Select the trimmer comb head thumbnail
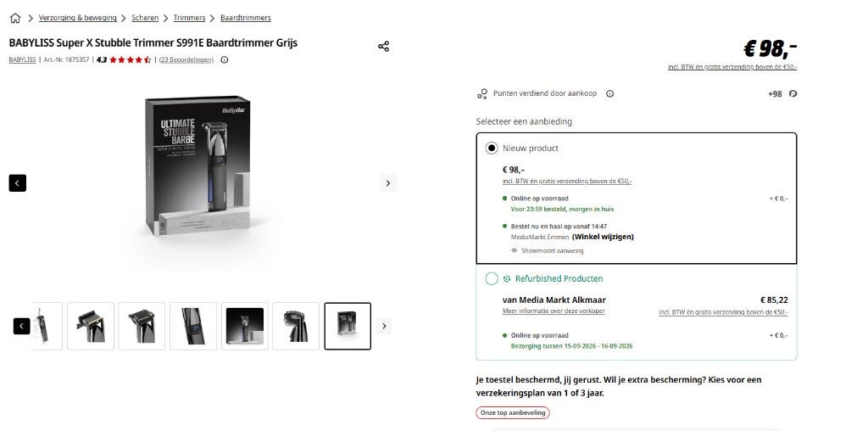Screen dimensions: 868x431 click(142, 327)
